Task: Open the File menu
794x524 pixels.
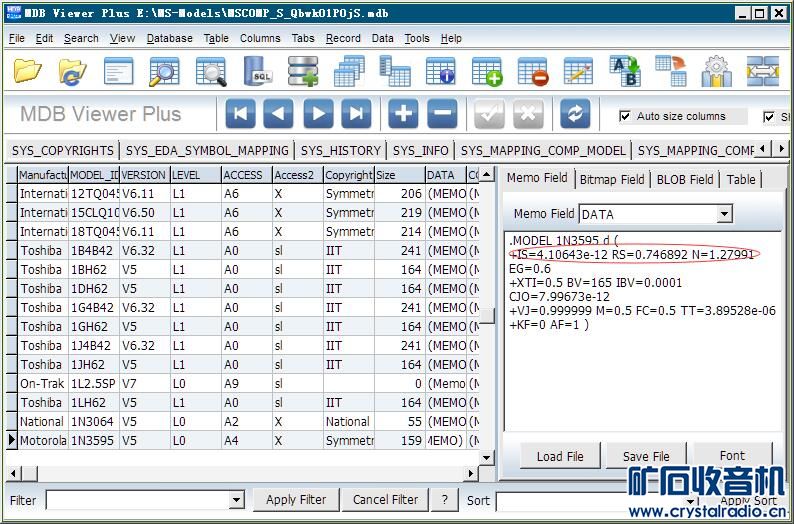Action: click(x=17, y=38)
